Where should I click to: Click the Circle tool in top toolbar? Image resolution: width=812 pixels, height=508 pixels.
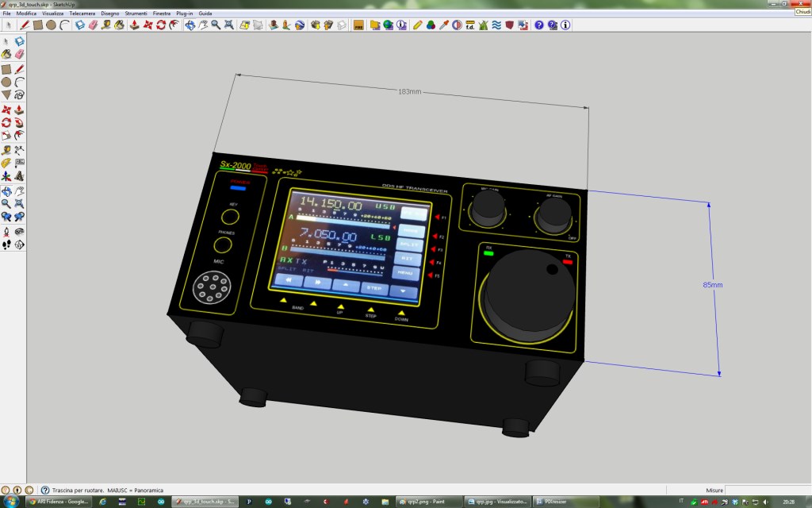pos(51,25)
